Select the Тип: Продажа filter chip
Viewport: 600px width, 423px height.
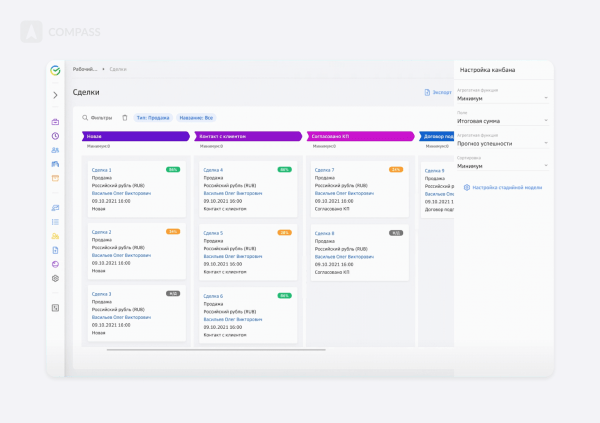click(x=154, y=117)
